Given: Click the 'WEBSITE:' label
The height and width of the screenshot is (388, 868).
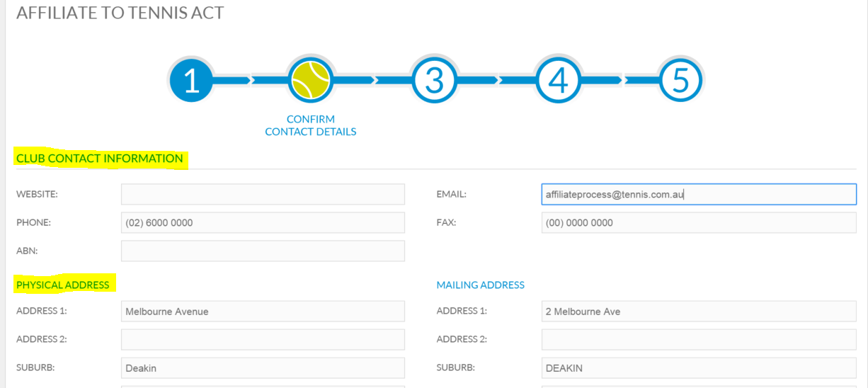Looking at the screenshot, I should pyautogui.click(x=37, y=194).
